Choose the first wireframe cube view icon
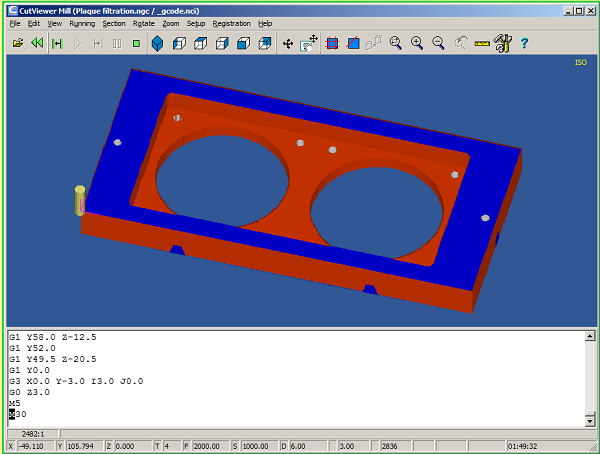Viewport: 600px width, 454px height. tap(179, 43)
